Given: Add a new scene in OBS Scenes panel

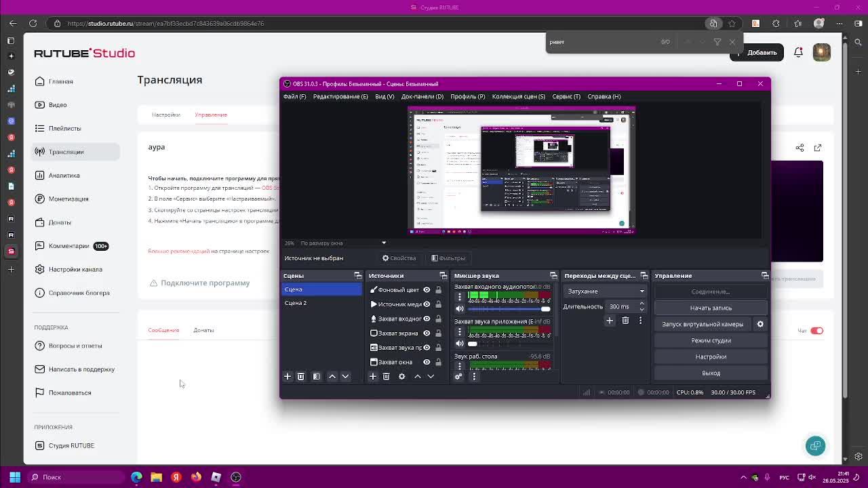Looking at the screenshot, I should (x=288, y=376).
